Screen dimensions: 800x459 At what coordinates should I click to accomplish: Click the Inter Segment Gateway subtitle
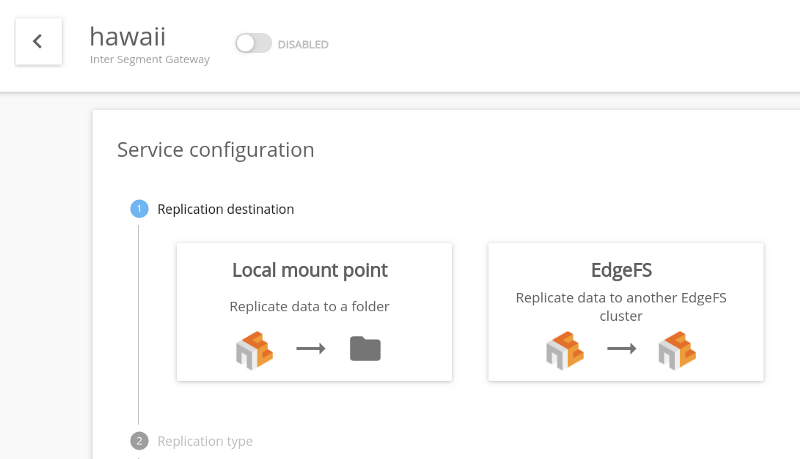point(150,59)
